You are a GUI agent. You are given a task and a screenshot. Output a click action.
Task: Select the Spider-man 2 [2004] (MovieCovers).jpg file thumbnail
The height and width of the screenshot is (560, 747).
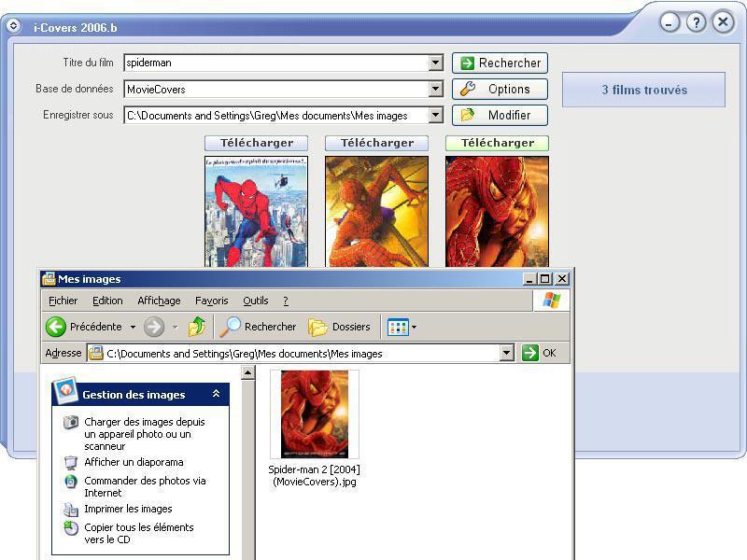[x=315, y=414]
